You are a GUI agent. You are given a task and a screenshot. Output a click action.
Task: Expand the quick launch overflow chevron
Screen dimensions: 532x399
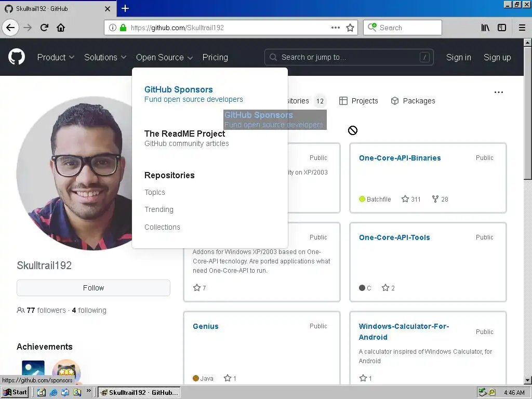tap(88, 391)
